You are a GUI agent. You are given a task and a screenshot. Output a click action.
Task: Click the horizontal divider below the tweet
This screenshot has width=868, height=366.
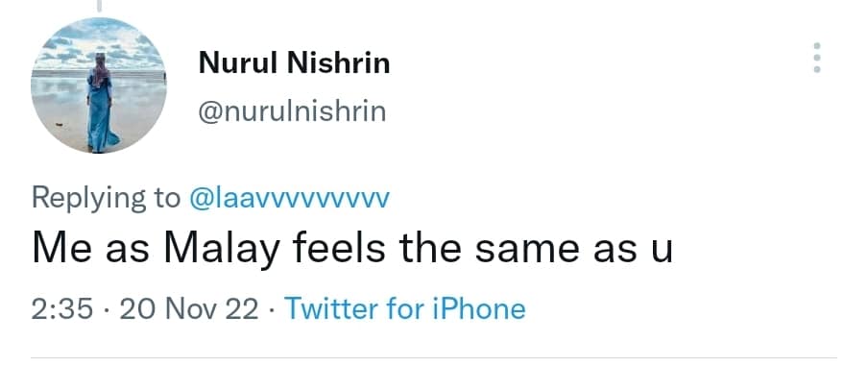coord(433,357)
